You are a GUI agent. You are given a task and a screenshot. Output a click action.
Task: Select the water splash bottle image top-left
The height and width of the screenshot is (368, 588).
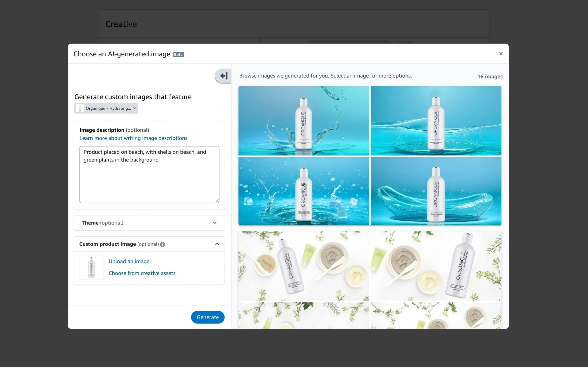303,121
